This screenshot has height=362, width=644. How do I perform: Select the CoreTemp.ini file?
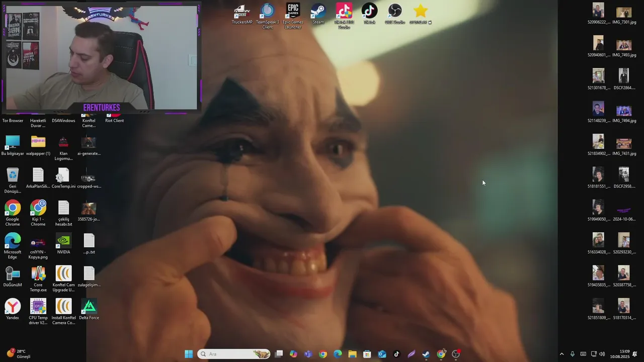click(x=63, y=178)
